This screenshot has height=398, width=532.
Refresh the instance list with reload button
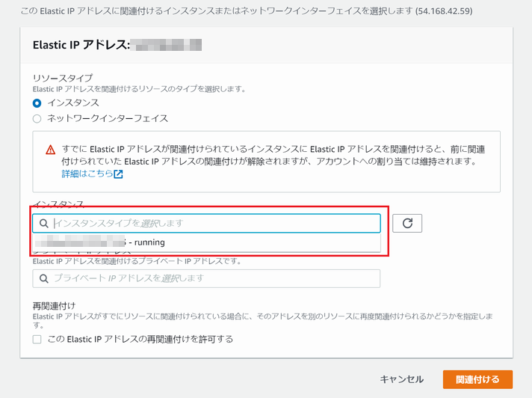(x=407, y=223)
